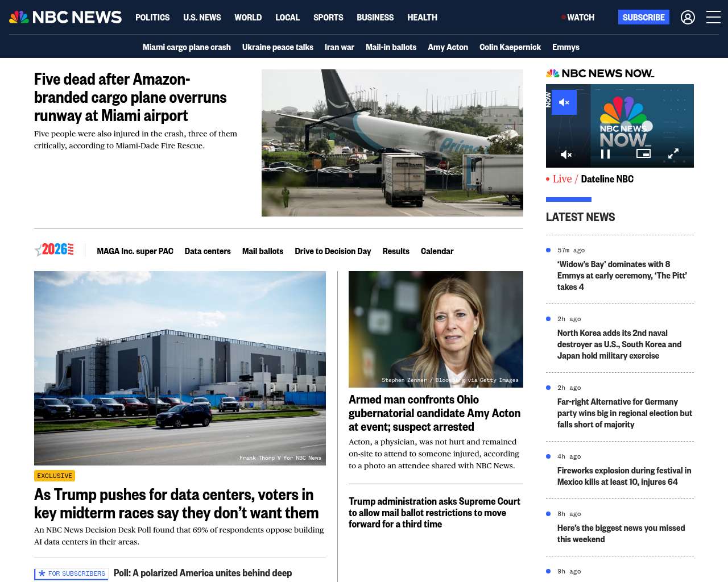
Task: Open the hamburger menu icon
Action: (x=713, y=18)
